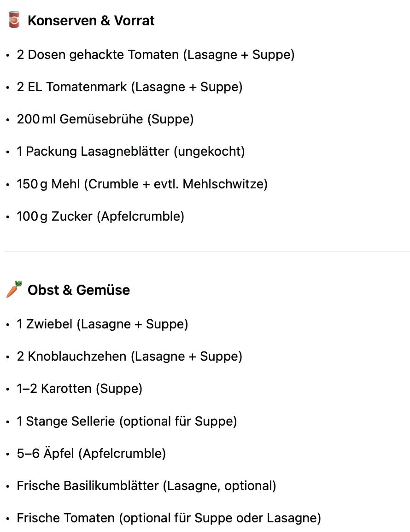Click the 1 Packung Lasagneblätter item
The height and width of the screenshot is (532, 410).
coord(131,152)
